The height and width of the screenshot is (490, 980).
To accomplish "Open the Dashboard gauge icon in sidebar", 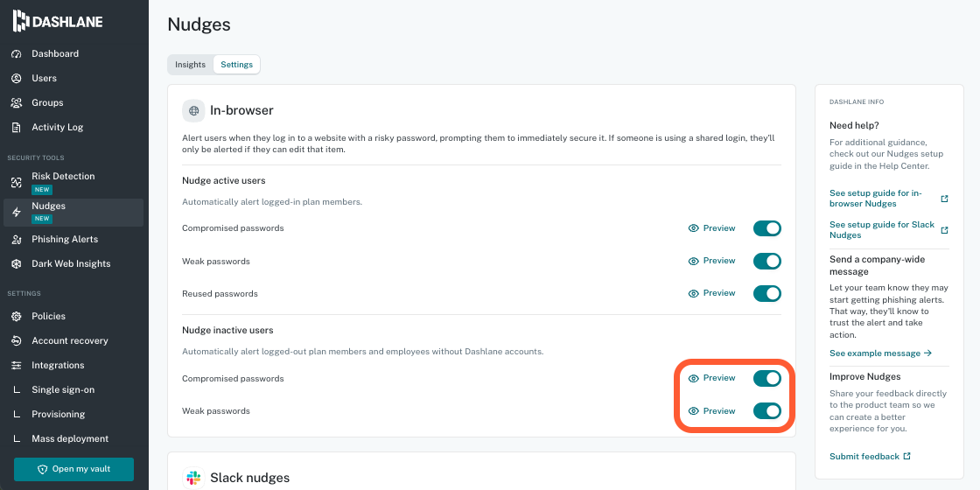I will point(17,53).
